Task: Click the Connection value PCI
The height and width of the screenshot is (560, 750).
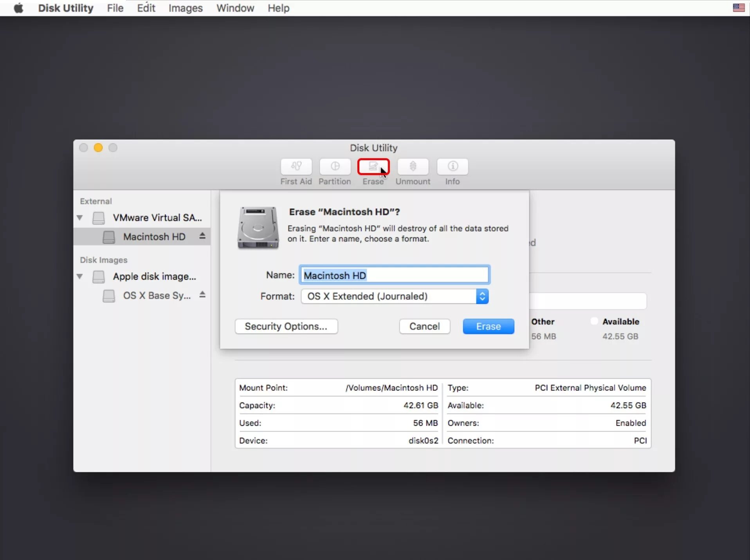Action: (640, 441)
